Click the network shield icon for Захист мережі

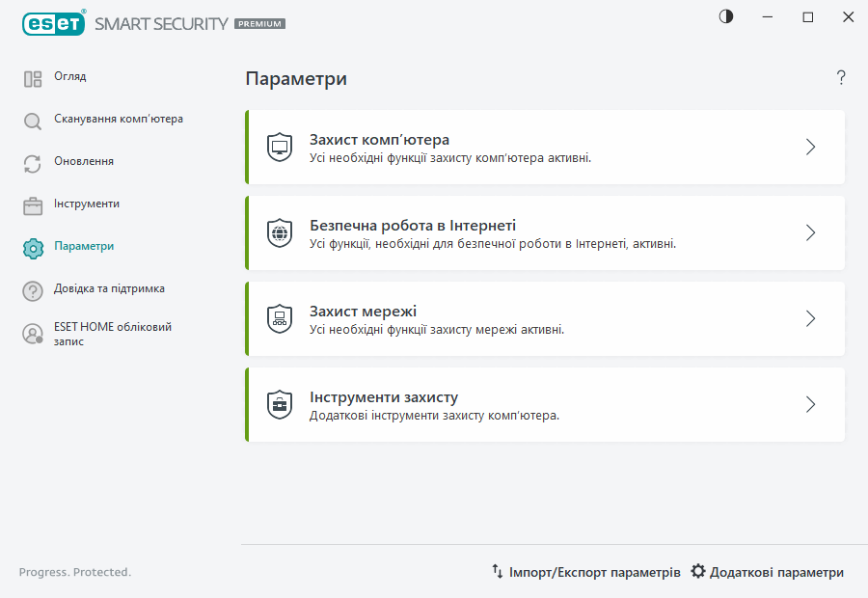pyautogui.click(x=280, y=318)
